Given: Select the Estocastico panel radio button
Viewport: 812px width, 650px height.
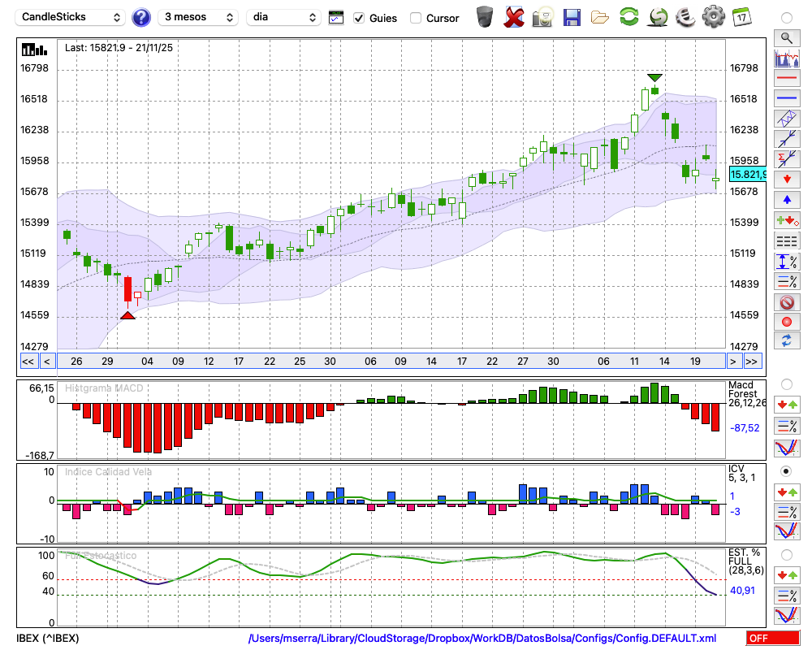Looking at the screenshot, I should pyautogui.click(x=787, y=555).
